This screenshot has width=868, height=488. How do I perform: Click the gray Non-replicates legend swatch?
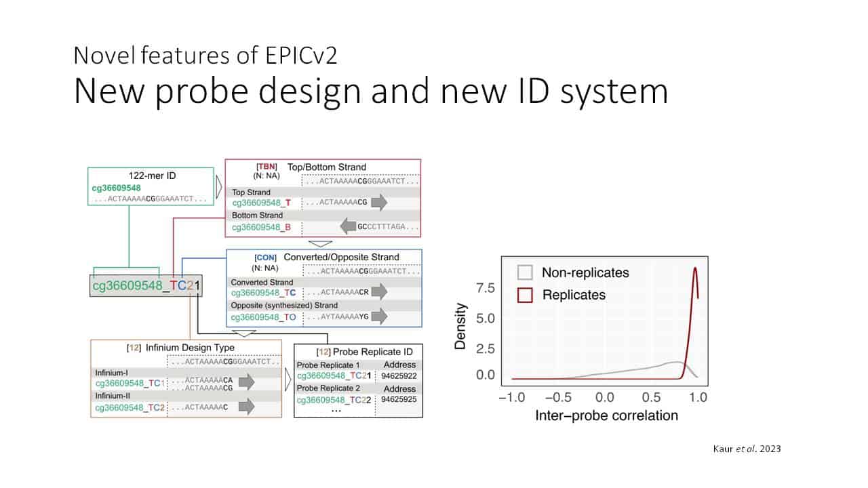tap(525, 273)
